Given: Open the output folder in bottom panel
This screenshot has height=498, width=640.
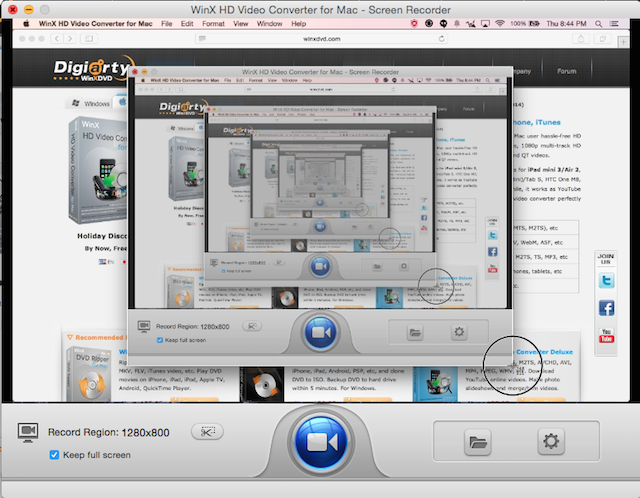Looking at the screenshot, I should point(478,442).
